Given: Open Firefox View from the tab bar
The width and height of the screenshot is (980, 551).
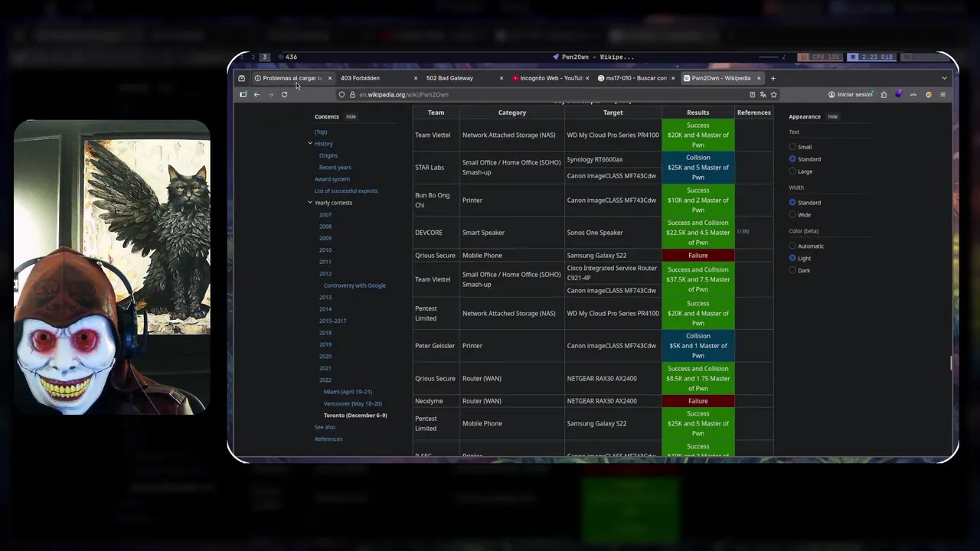Looking at the screenshot, I should [x=242, y=78].
